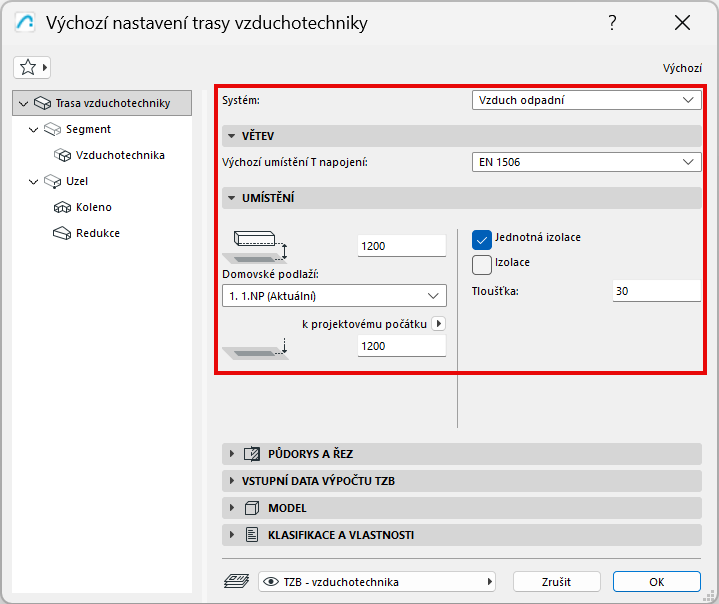Open the EN 1506 T-connection dropdown
This screenshot has height=604, width=719.
[x=586, y=162]
